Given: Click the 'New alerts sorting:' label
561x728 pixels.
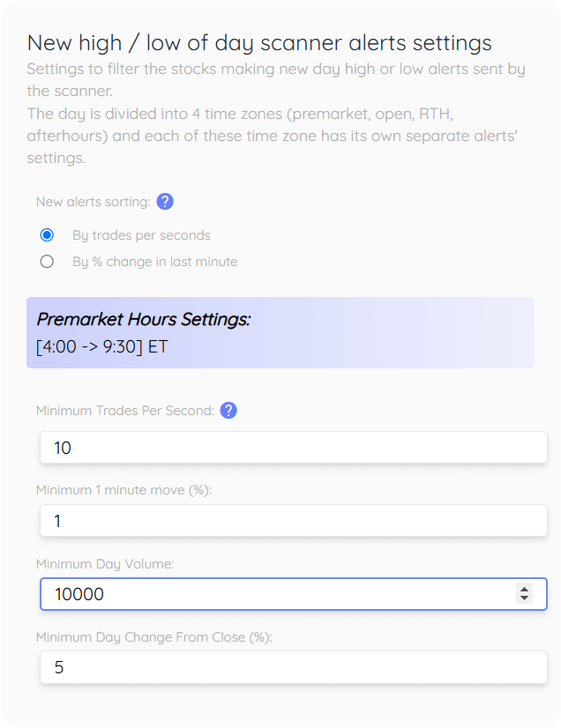Looking at the screenshot, I should pyautogui.click(x=93, y=202).
